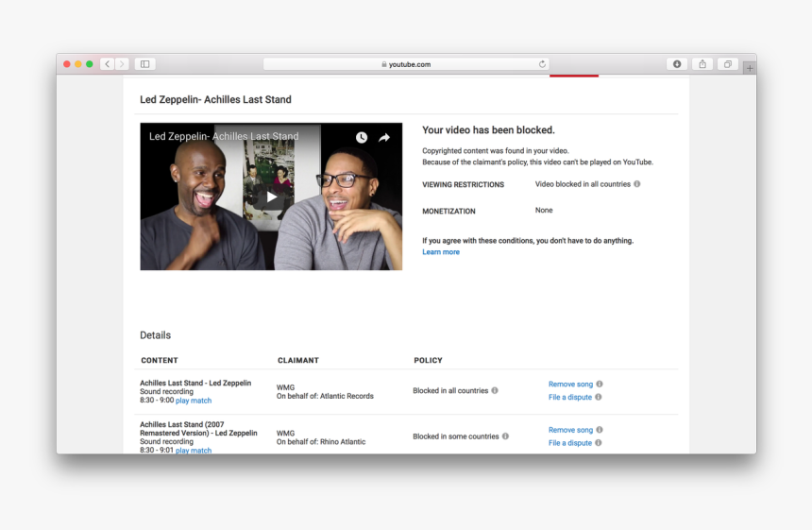
Task: Click 'Achilles Last Stand - Led Zeppelin' content title
Action: click(x=195, y=383)
